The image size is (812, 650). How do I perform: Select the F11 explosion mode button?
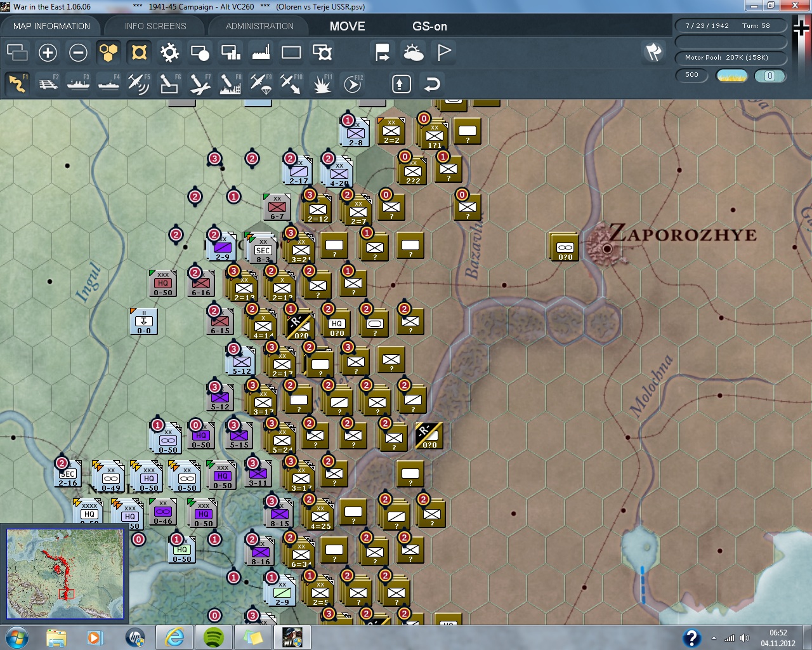(322, 84)
